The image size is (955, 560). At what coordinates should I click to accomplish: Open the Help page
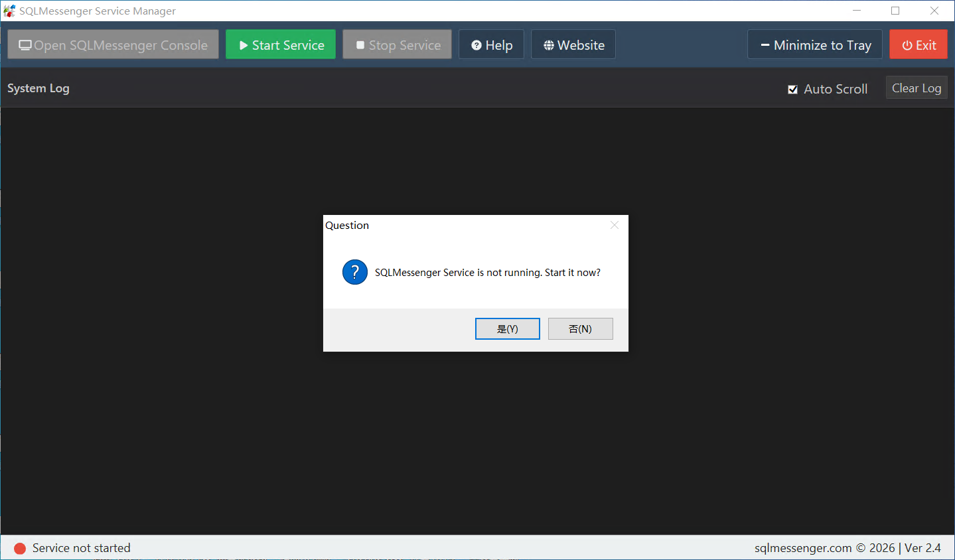point(491,44)
